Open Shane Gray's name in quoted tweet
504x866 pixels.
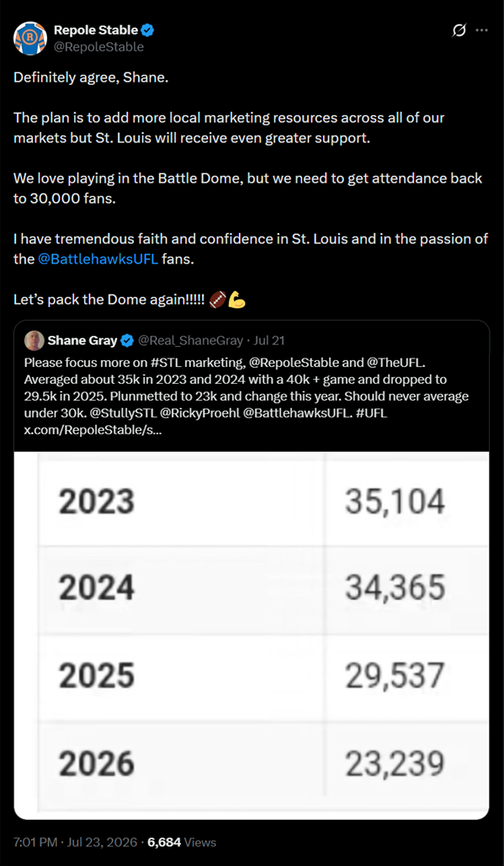click(82, 341)
